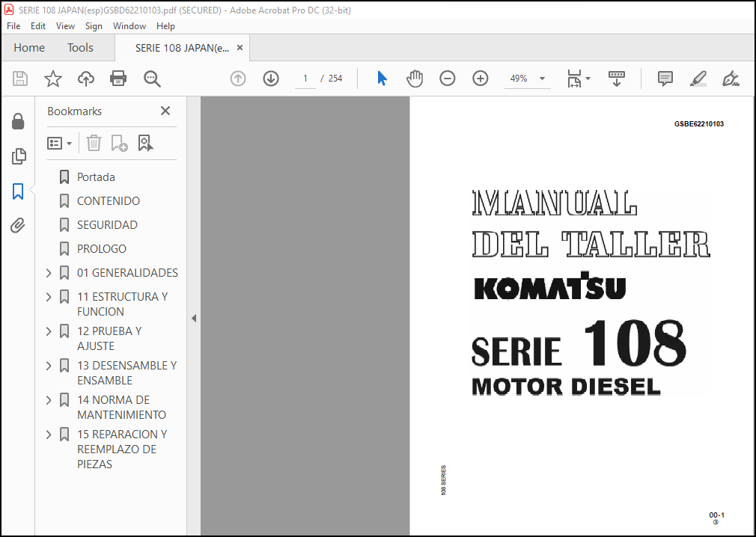Close the Bookmarks panel
Screen dimensions: 756x537
coord(165,111)
